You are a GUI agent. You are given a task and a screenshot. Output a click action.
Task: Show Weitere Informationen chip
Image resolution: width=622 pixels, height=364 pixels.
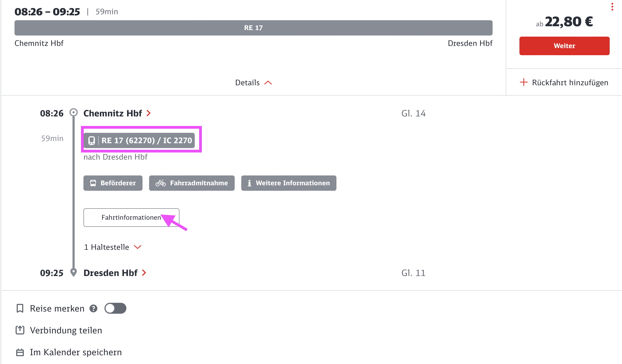289,183
